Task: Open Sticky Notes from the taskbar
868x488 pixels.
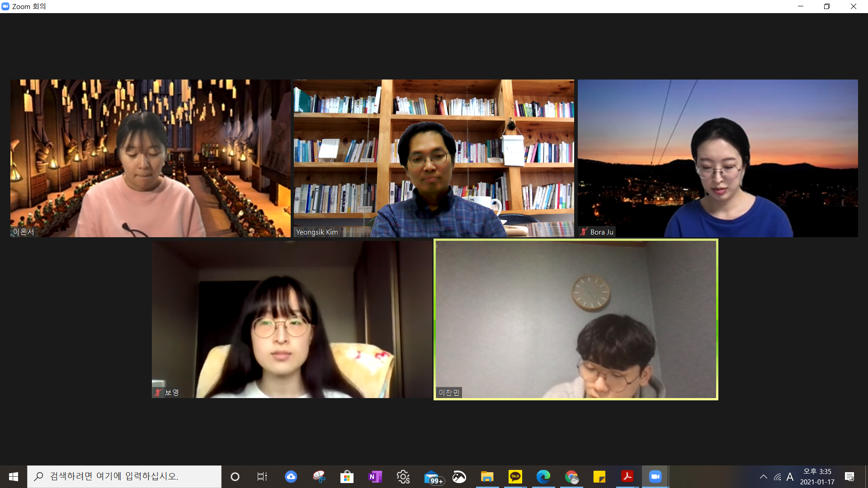Action: click(599, 477)
